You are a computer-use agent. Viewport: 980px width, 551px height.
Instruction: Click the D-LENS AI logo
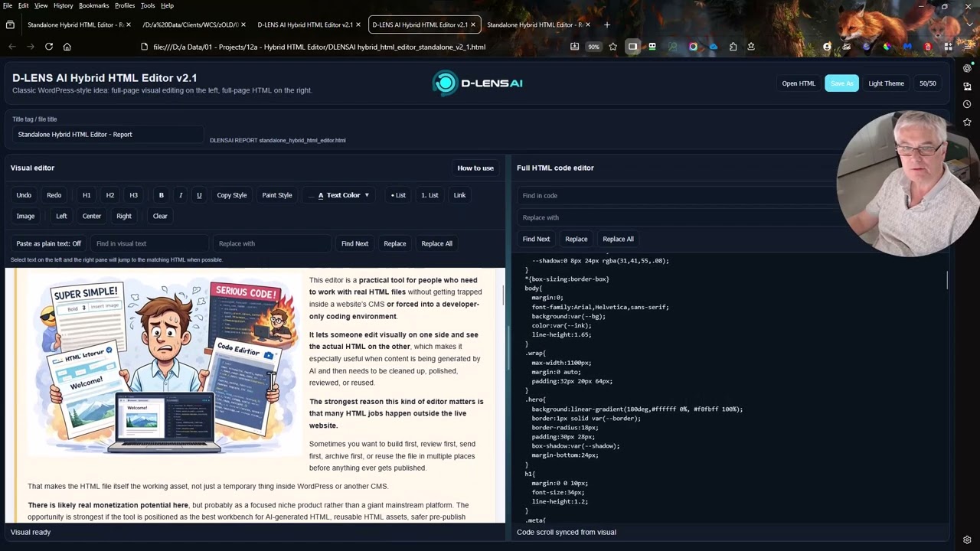tap(477, 83)
